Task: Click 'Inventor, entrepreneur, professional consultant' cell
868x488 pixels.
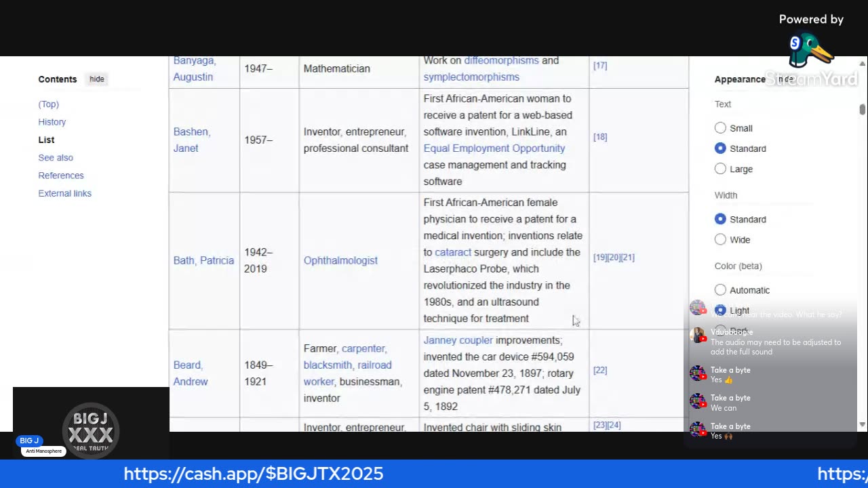Action: click(x=359, y=140)
